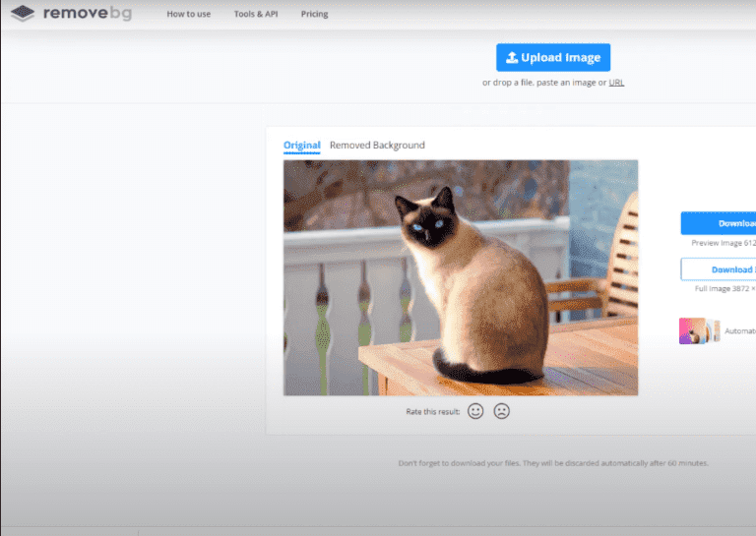Click the Preview Image size text
This screenshot has height=536, width=756.
(x=724, y=242)
